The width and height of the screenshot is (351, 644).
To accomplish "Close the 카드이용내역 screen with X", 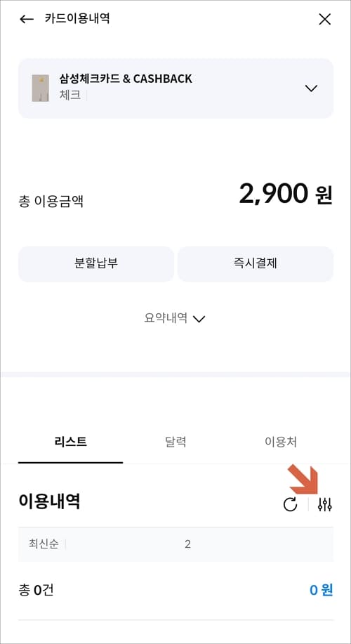I will pos(325,19).
